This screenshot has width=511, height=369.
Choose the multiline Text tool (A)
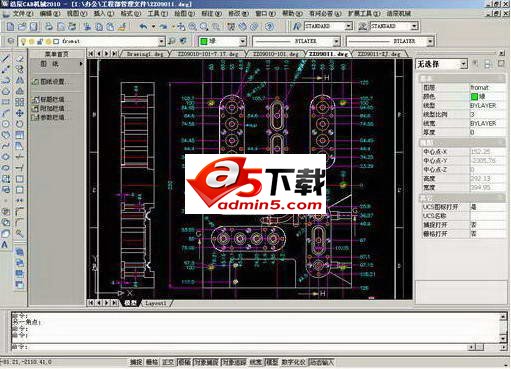pos(5,245)
